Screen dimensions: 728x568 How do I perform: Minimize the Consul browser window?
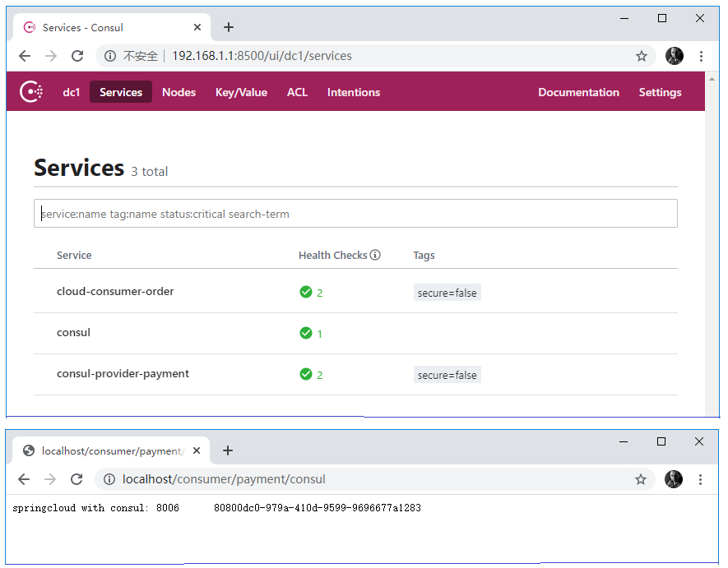pos(624,19)
